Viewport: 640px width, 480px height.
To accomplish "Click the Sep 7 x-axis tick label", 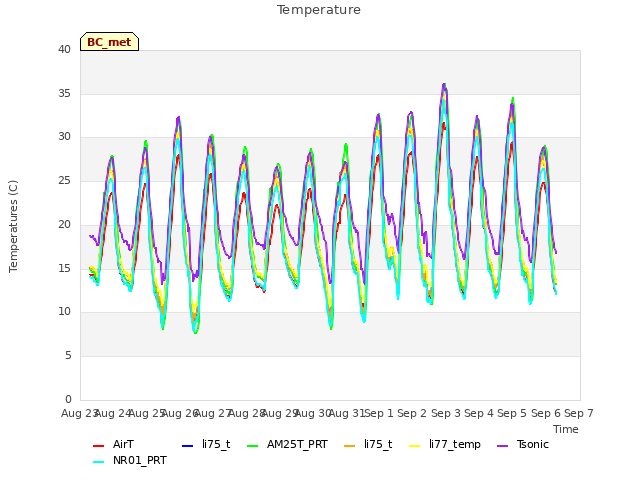I will tap(579, 413).
